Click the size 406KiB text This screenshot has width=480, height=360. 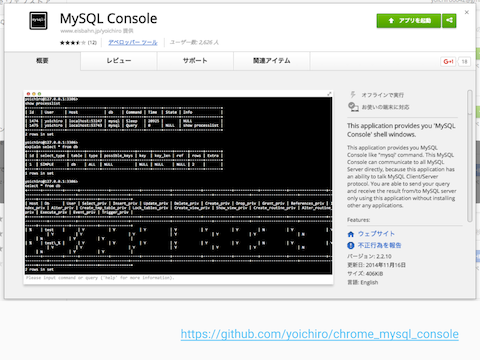pyautogui.click(x=365, y=274)
